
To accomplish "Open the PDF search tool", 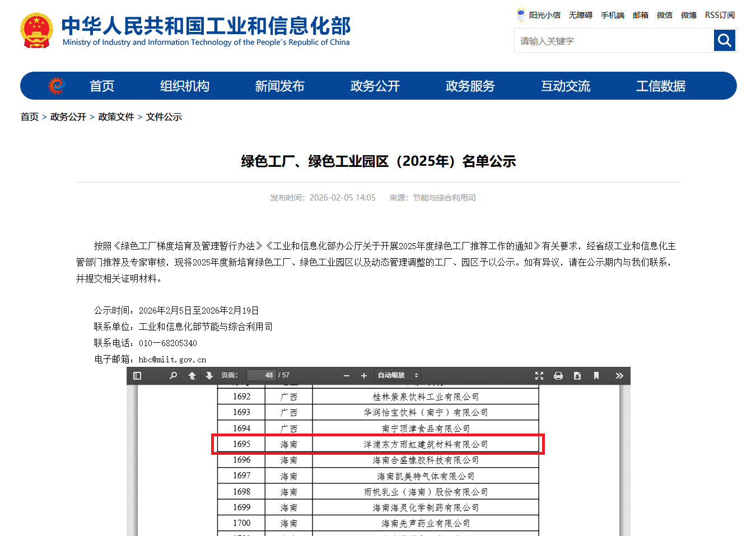I will point(173,375).
